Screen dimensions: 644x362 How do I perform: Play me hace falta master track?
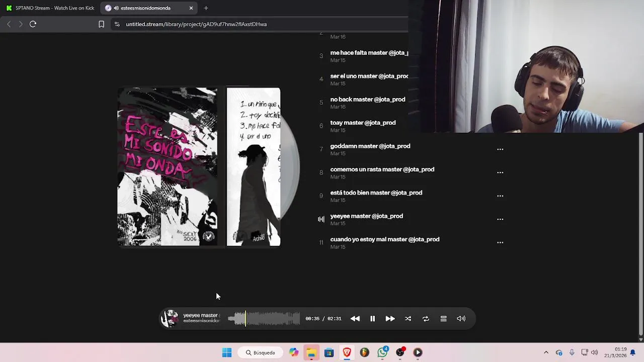(369, 53)
